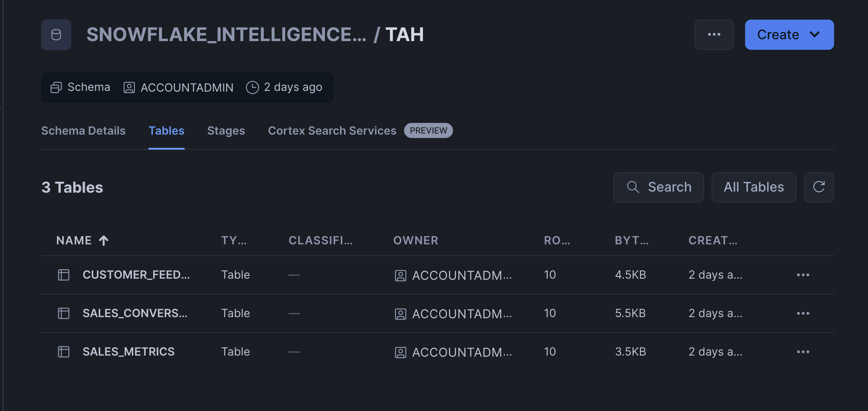Open the more options menu beside Create
Image resolution: width=868 pixels, height=411 pixels.
[714, 35]
